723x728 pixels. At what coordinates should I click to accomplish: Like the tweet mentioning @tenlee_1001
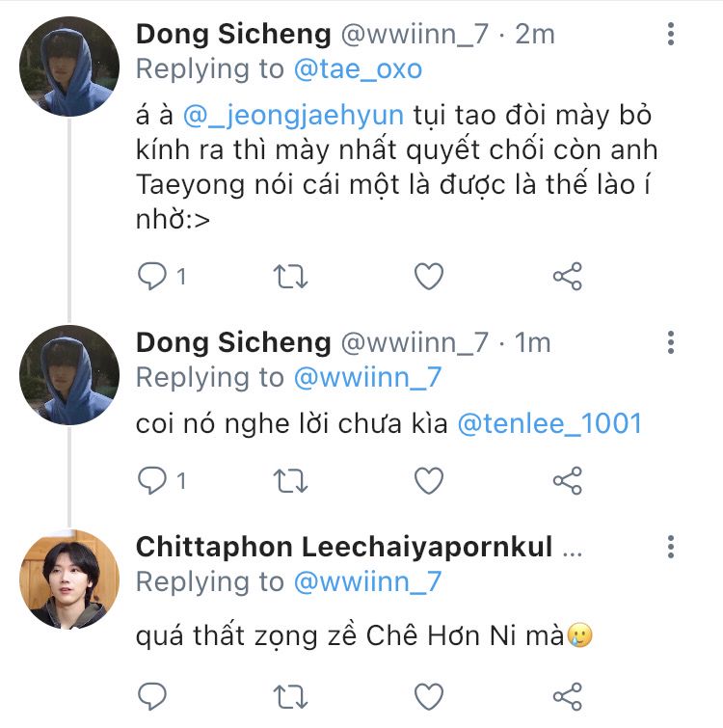[x=429, y=480]
